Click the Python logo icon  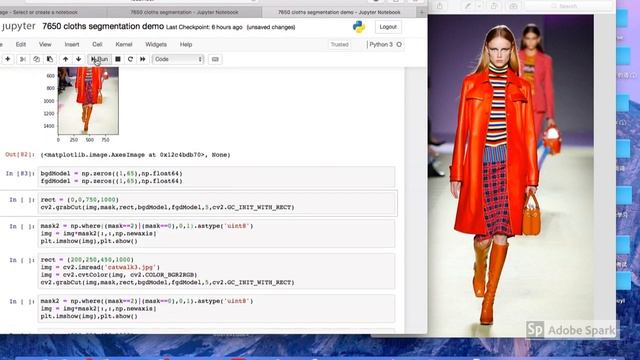point(359,27)
